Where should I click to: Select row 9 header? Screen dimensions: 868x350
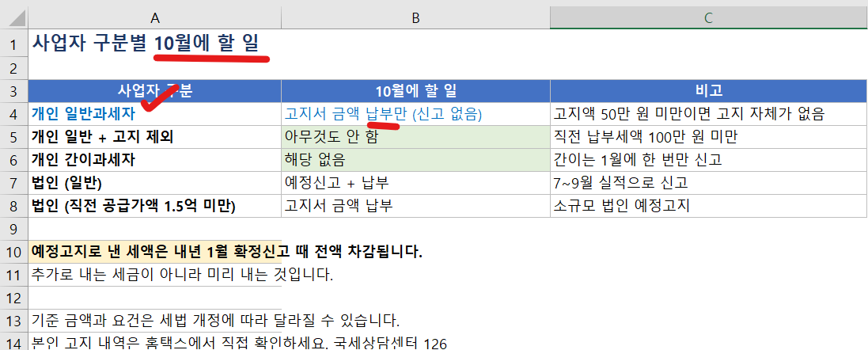coord(13,229)
